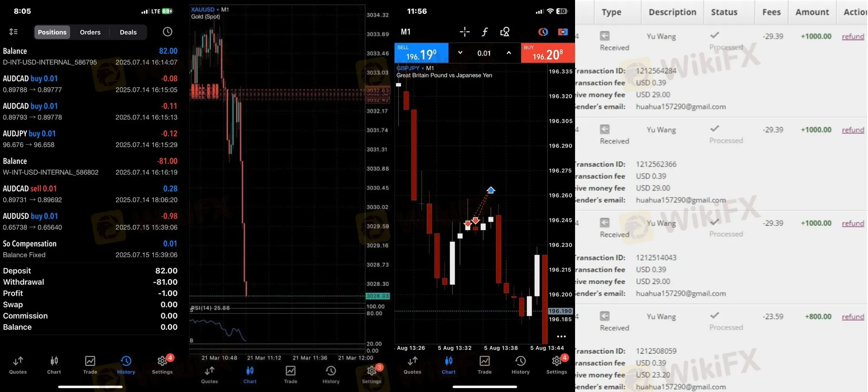Open Settings with badge 4 in history screen

(x=162, y=365)
